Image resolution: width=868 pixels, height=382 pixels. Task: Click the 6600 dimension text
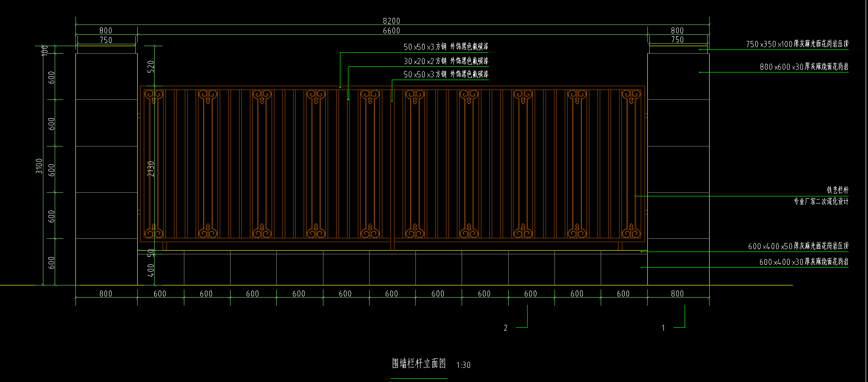391,31
